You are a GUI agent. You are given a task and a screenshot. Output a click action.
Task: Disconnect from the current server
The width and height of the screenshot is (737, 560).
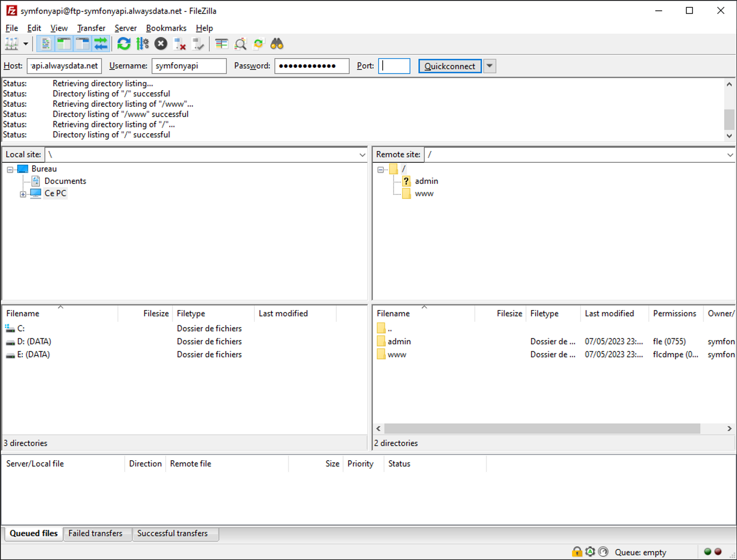click(x=179, y=44)
